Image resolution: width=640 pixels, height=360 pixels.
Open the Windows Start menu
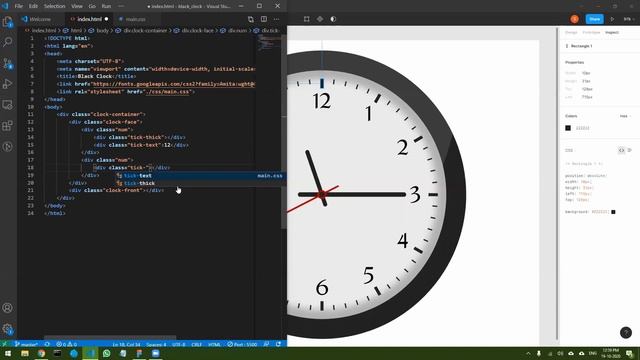coord(8,353)
